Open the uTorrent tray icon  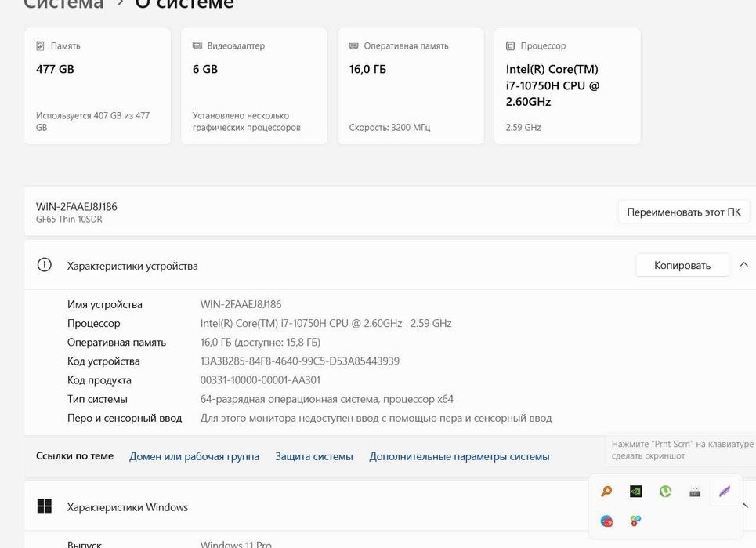click(665, 492)
